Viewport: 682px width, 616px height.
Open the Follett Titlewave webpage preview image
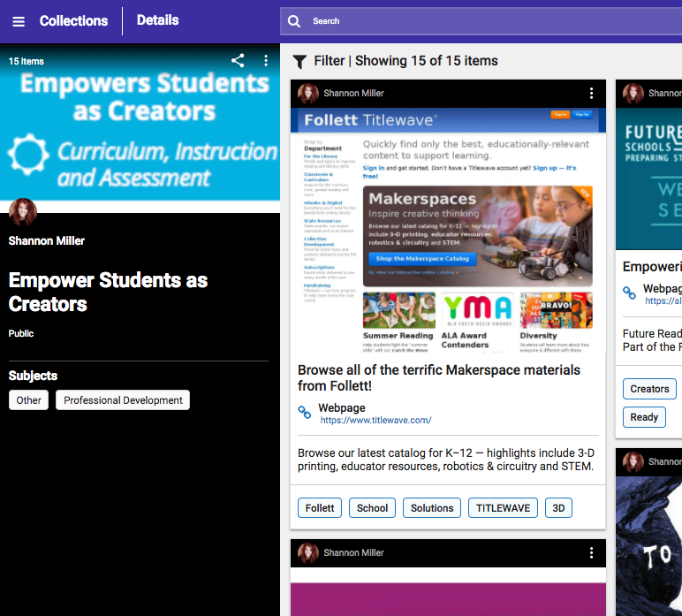coord(448,230)
